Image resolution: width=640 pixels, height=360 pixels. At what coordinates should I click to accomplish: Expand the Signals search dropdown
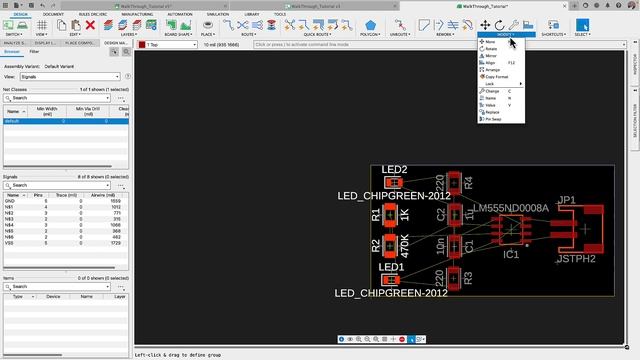coord(108,185)
